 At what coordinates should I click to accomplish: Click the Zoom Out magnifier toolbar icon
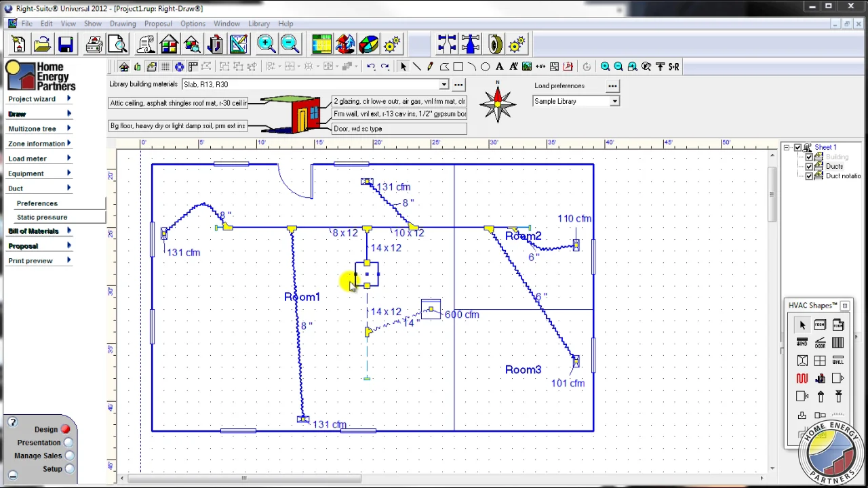[290, 45]
